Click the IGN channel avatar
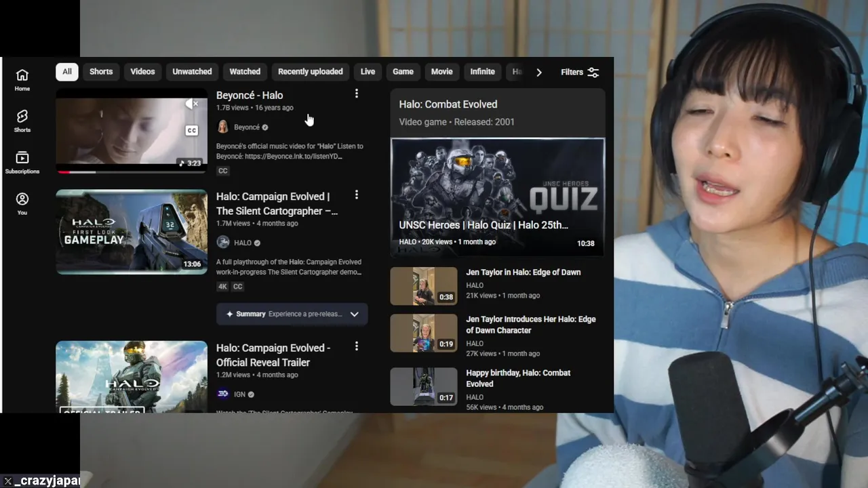868x488 pixels. click(222, 394)
